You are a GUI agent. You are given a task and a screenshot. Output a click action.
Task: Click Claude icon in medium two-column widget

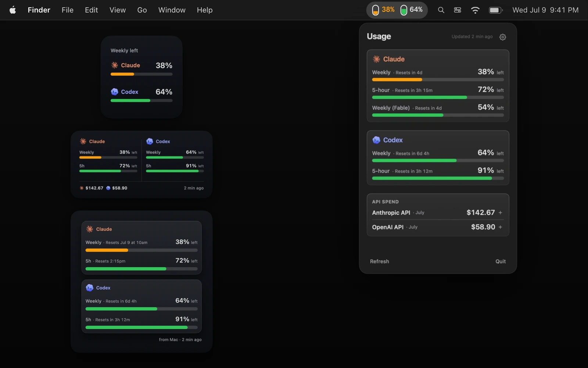[x=83, y=141]
